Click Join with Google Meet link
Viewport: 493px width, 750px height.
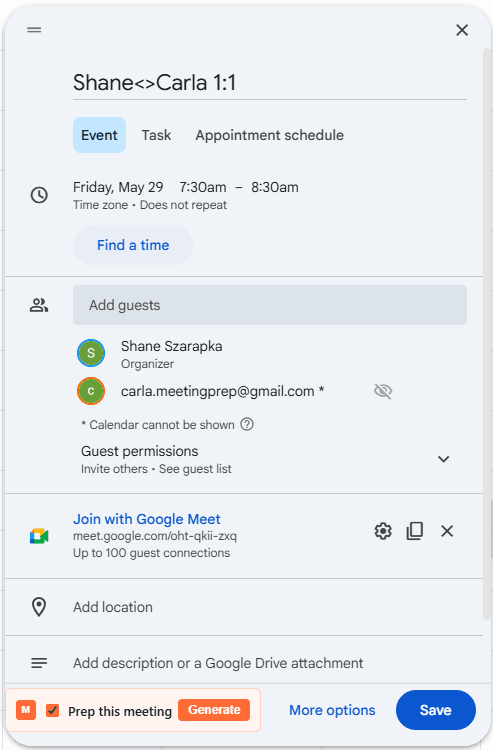coord(147,519)
